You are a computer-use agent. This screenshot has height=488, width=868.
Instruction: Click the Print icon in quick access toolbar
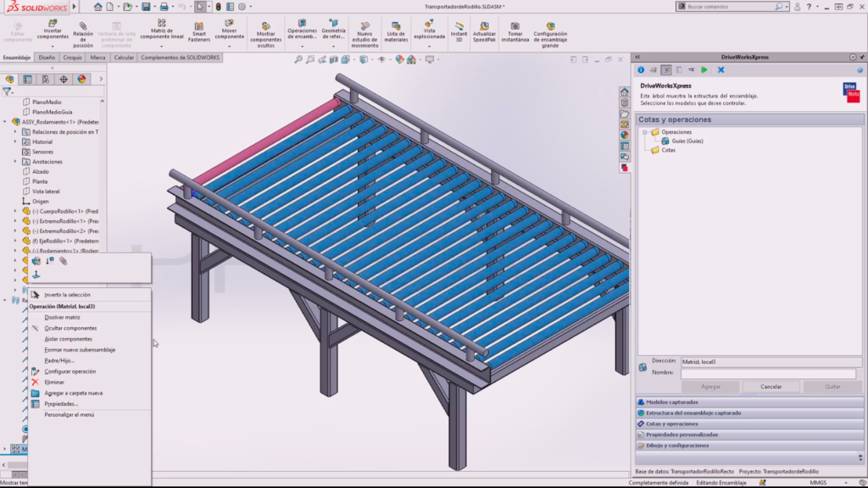pos(164,7)
